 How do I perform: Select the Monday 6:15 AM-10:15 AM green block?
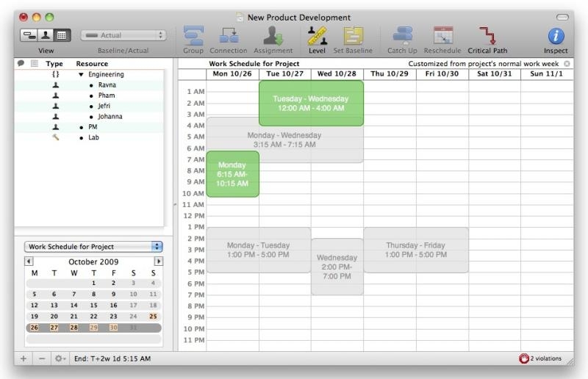coord(232,174)
